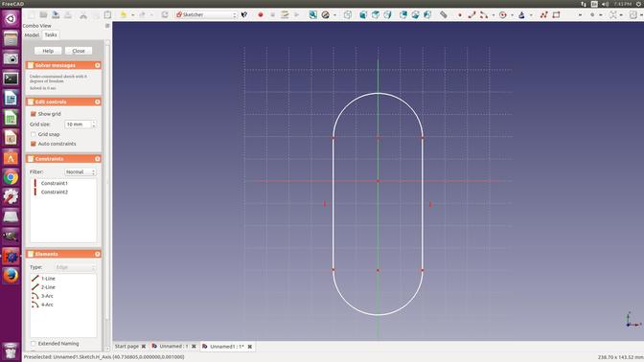The image size is (644, 362).
Task: Collapse the Solver messages section
Action: (98, 65)
